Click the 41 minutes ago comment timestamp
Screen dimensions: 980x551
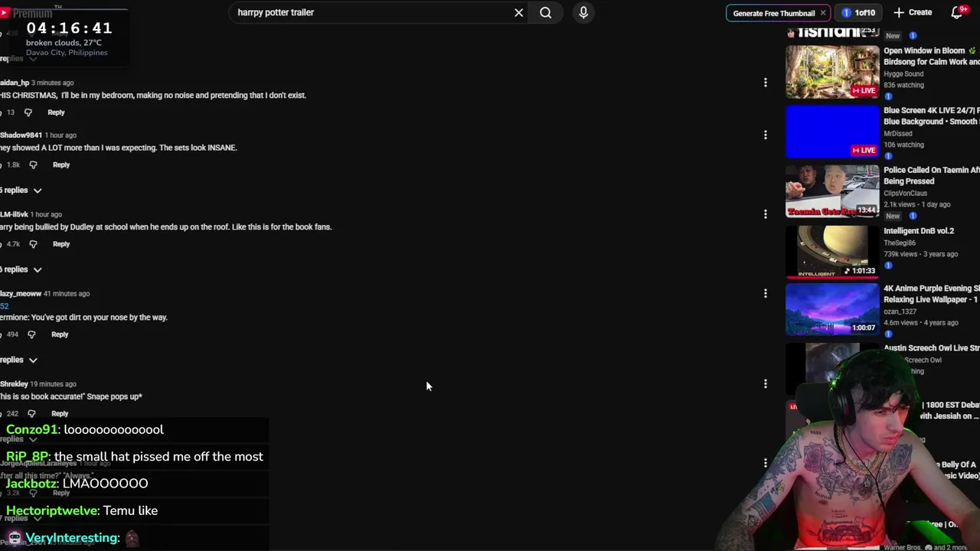[67, 294]
